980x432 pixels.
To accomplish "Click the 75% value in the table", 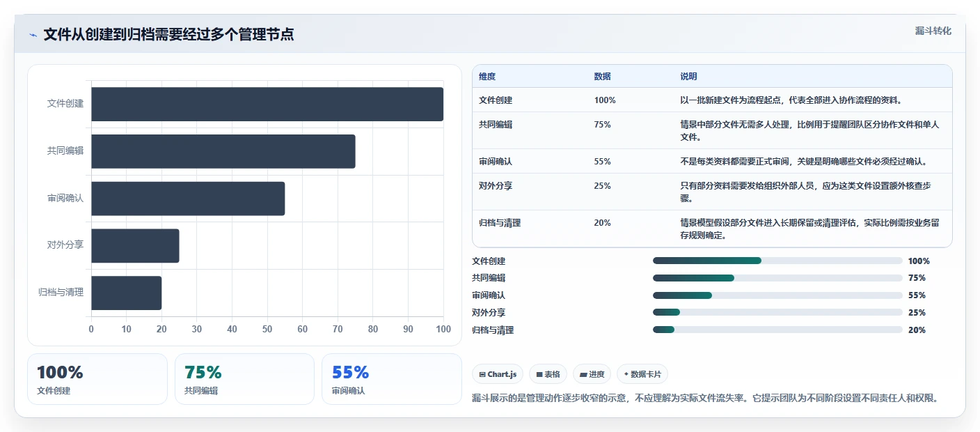I will pos(602,125).
